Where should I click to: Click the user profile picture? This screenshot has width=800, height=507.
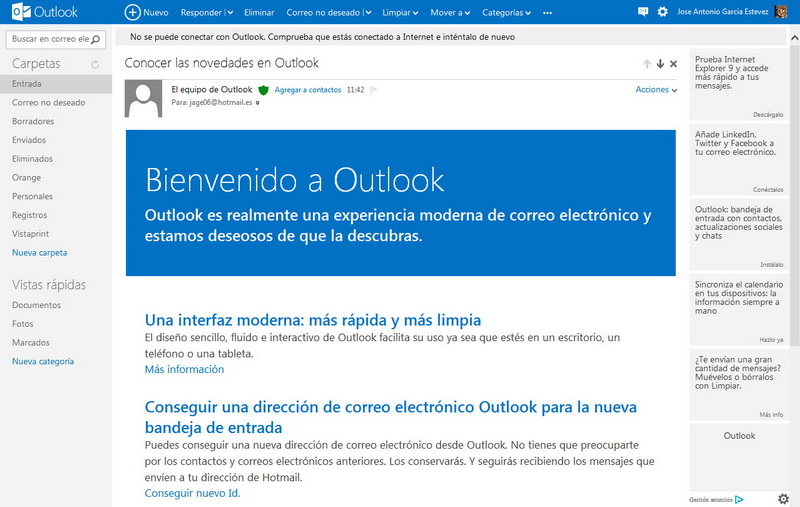click(x=781, y=12)
